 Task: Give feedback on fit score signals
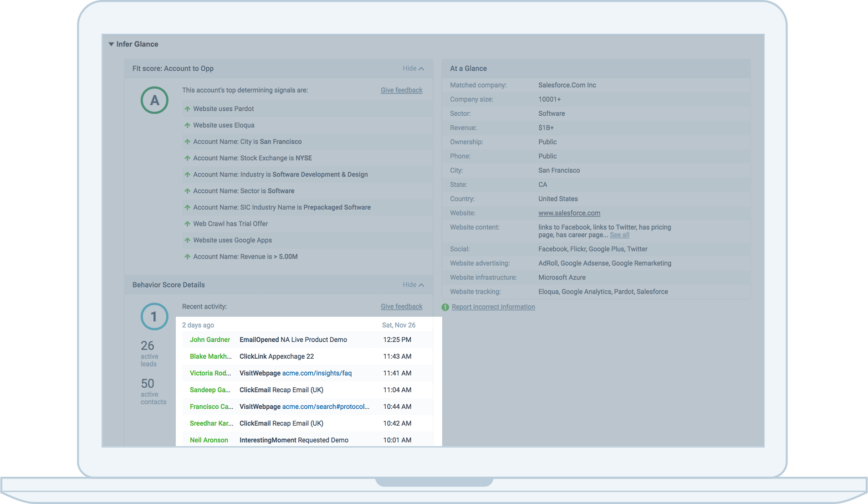[401, 90]
